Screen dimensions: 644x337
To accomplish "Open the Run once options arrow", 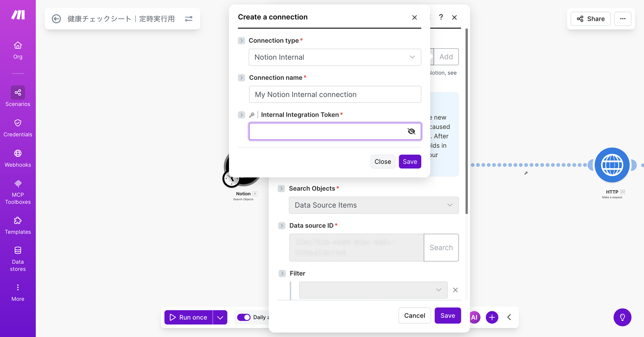I will point(220,317).
